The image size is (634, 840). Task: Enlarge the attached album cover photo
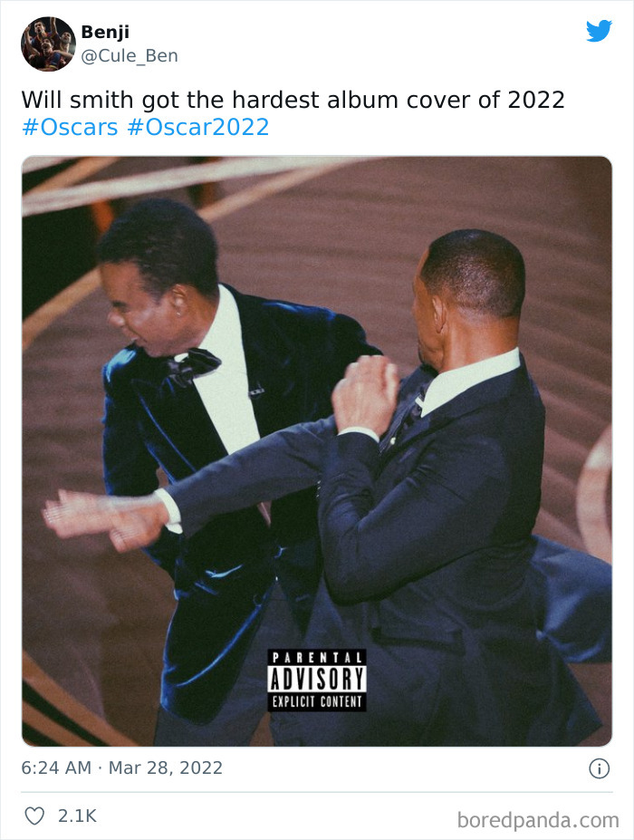coord(317,451)
